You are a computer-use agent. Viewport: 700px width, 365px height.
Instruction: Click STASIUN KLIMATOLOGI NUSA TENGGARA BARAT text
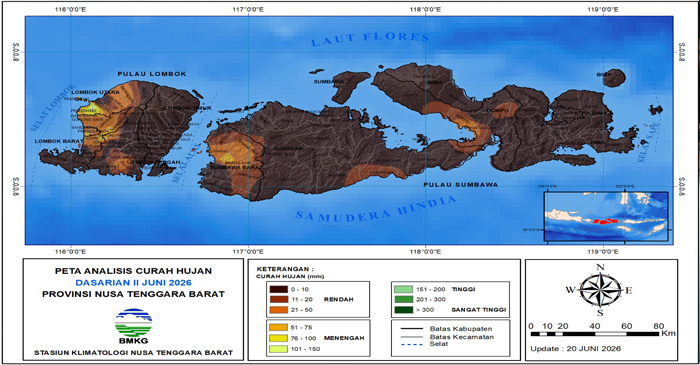click(133, 353)
